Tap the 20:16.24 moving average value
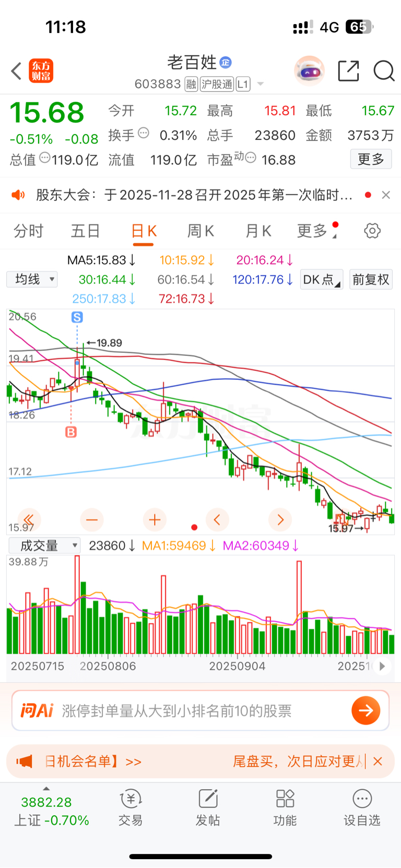401x868 pixels. point(264,260)
